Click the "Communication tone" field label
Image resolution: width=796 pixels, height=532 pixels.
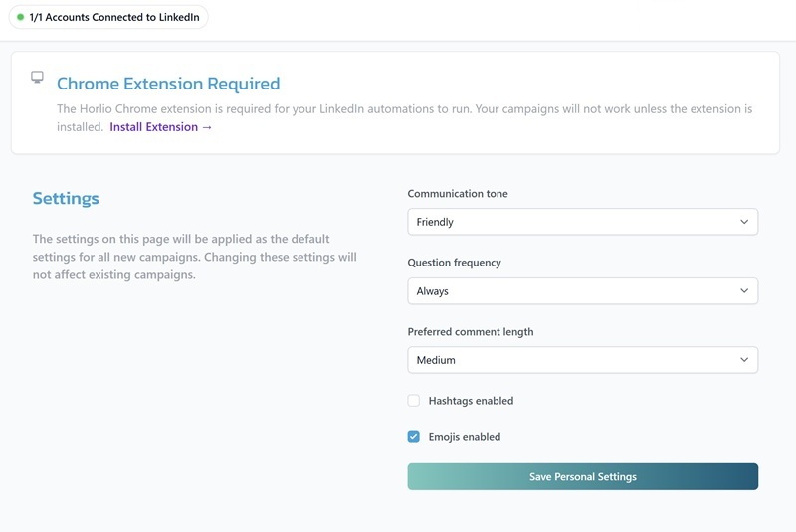(458, 194)
